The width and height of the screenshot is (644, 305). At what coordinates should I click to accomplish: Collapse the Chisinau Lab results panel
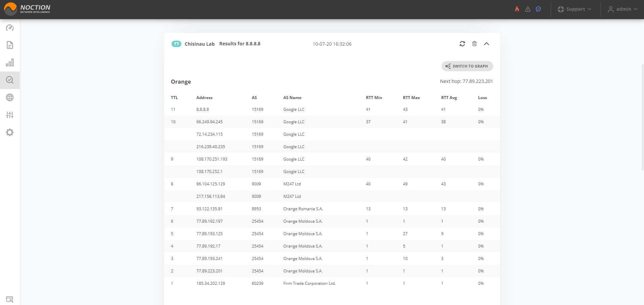pyautogui.click(x=487, y=44)
